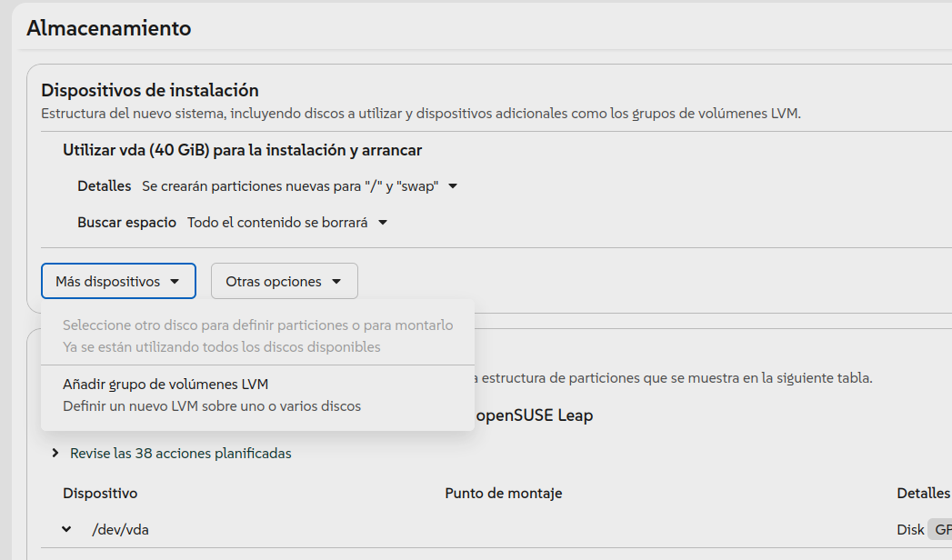The height and width of the screenshot is (560, 952).
Task: Click the GPT badge next to Disk
Action: [x=941, y=529]
